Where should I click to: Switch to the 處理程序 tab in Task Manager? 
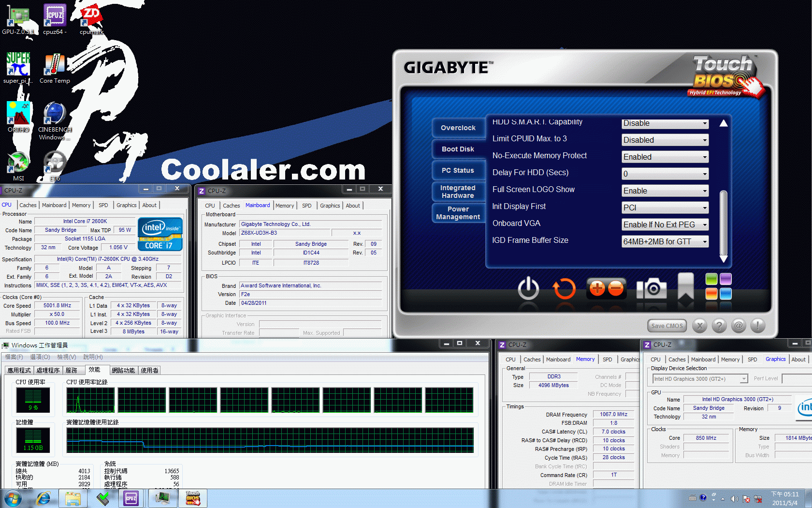(48, 371)
